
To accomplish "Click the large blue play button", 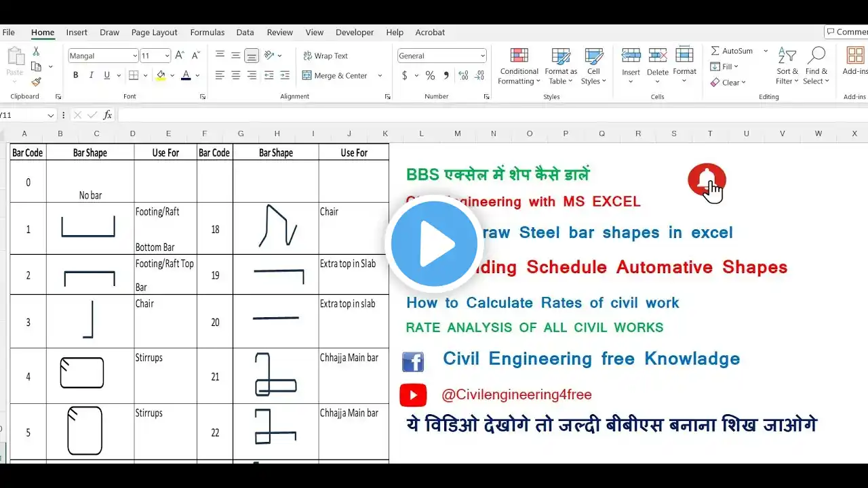I will 434,244.
